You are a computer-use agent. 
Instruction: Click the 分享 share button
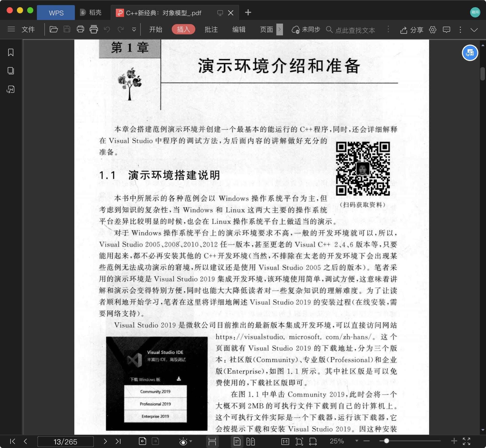click(x=412, y=30)
